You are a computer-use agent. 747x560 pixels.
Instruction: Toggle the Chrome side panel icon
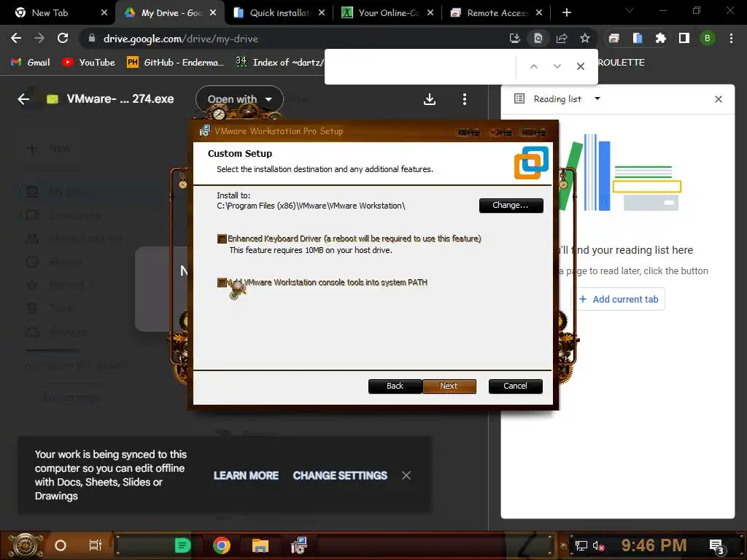click(684, 39)
